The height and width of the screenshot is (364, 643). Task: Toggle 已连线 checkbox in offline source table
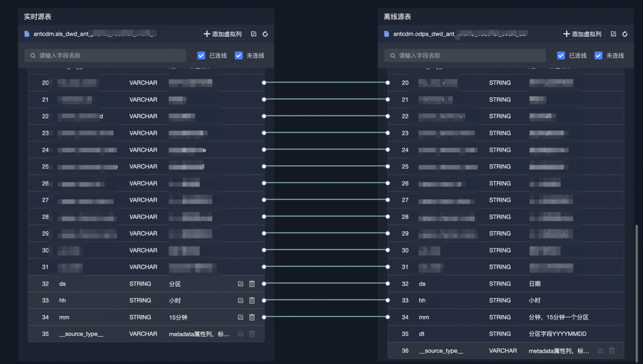click(x=561, y=55)
